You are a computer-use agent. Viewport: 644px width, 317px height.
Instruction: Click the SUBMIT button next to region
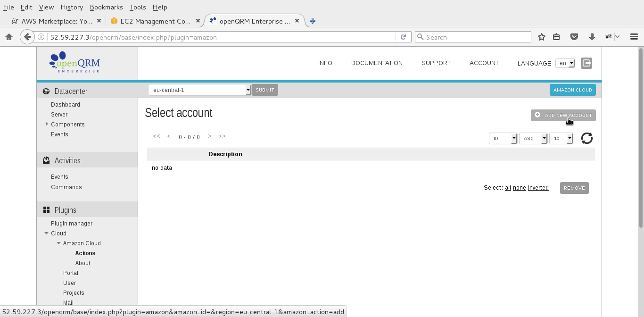pyautogui.click(x=265, y=90)
